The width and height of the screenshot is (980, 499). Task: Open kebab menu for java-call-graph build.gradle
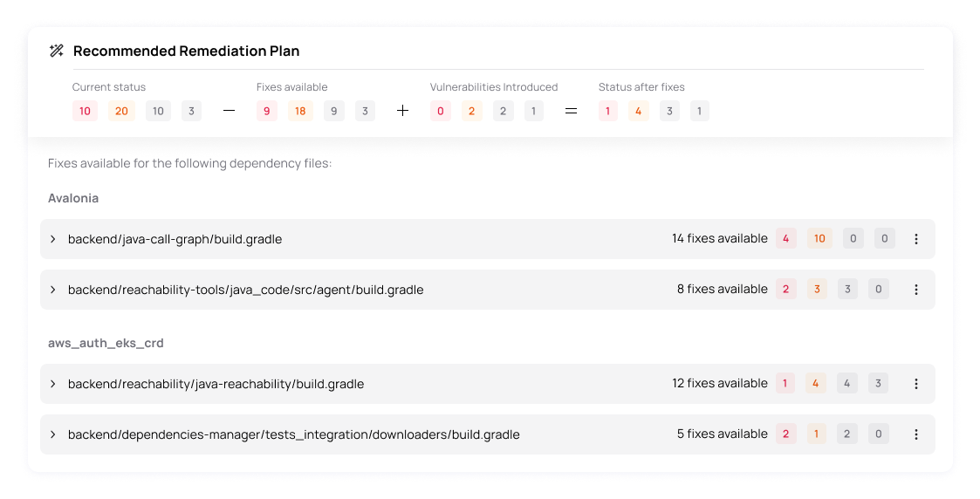(916, 239)
